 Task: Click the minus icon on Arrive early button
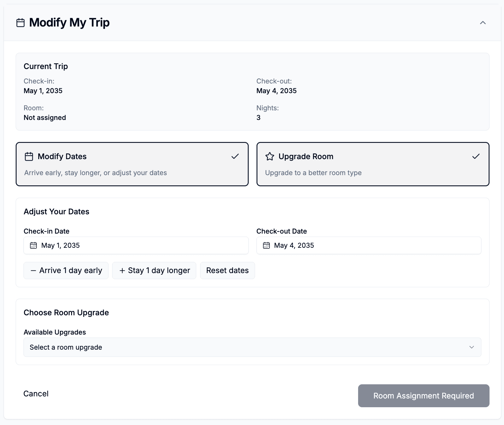[33, 271]
